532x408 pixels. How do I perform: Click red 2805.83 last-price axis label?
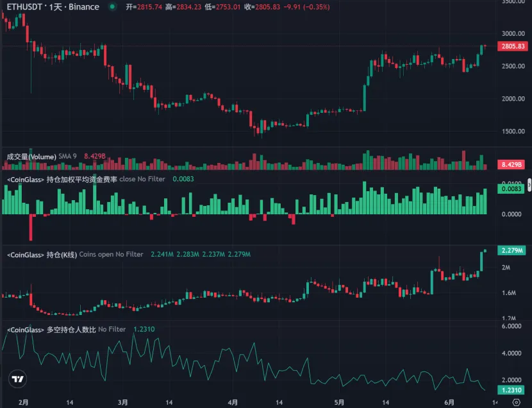pyautogui.click(x=513, y=46)
